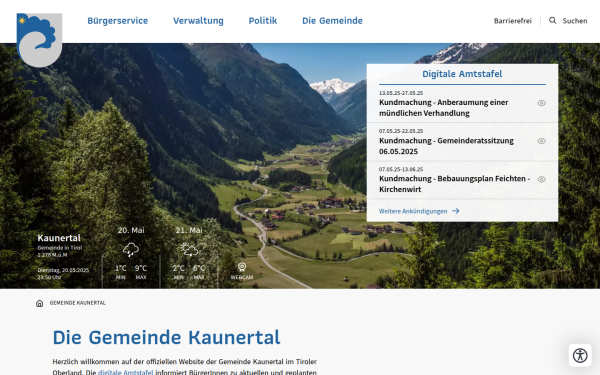Click the home breadcrumb icon
600x375 pixels.
tap(39, 303)
